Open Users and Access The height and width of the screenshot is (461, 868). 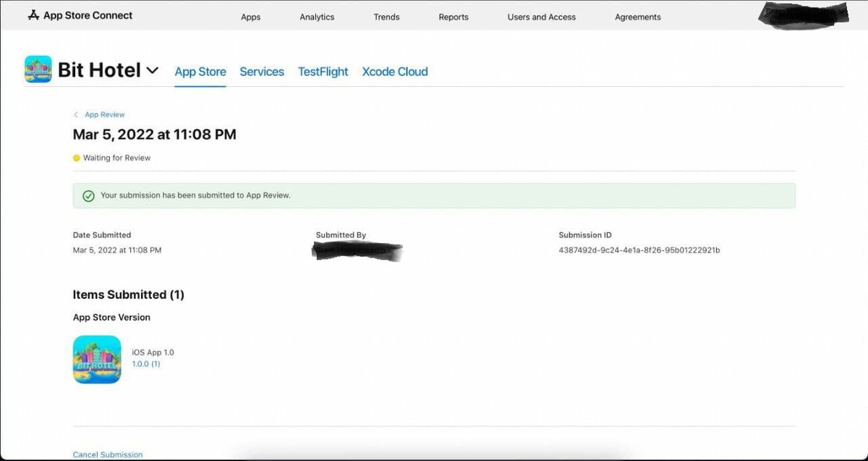542,17
